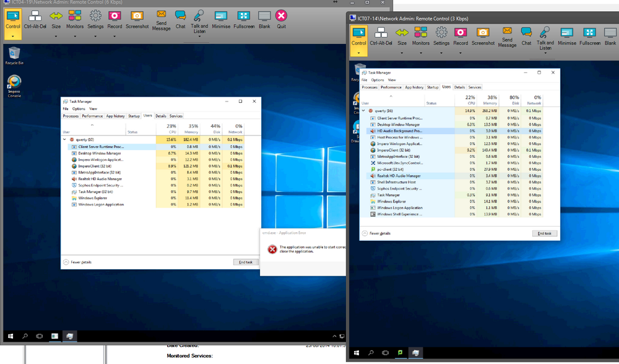Open Impero Console desktop shortcut on ICT04-19

(14, 86)
